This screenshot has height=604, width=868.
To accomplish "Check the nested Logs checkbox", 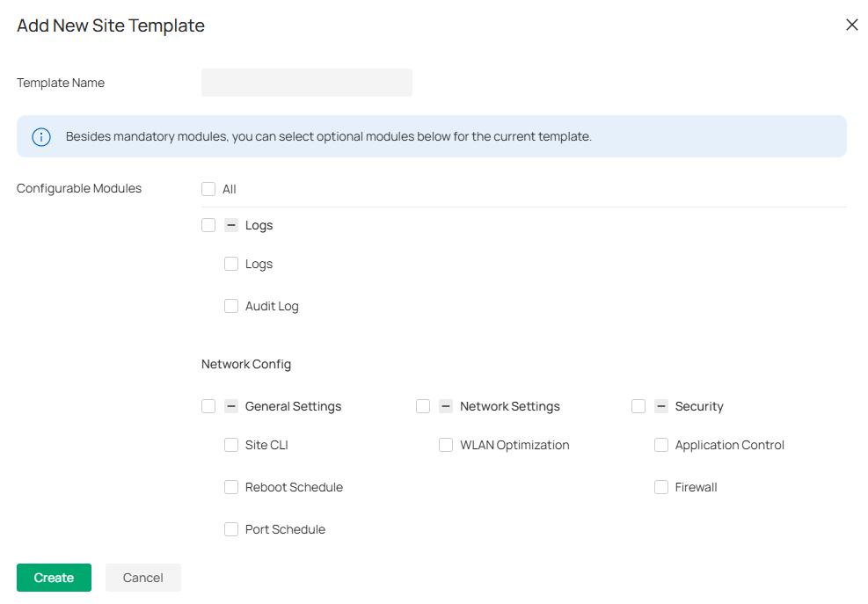I will point(230,264).
